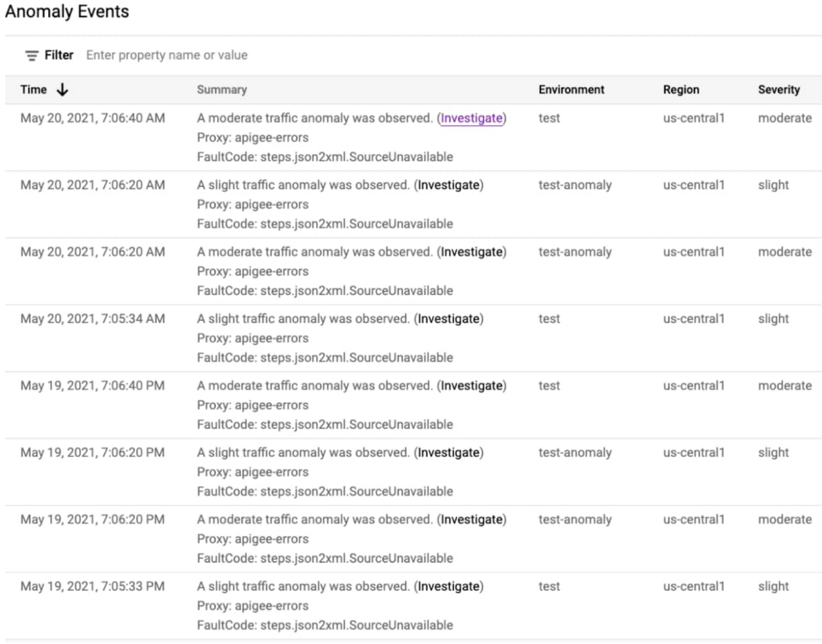Click the test environment in the 7:06:40 AM row
The width and height of the screenshot is (822, 644).
pos(549,118)
